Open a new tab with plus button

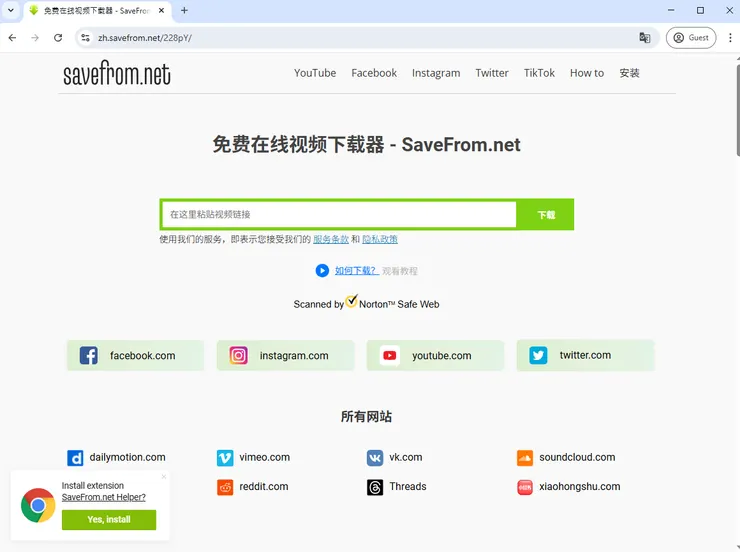coord(185,10)
